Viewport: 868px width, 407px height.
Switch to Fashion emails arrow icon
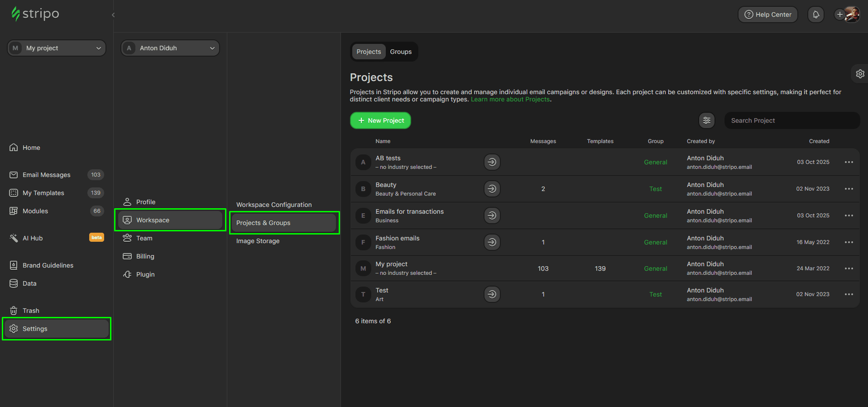pyautogui.click(x=492, y=242)
